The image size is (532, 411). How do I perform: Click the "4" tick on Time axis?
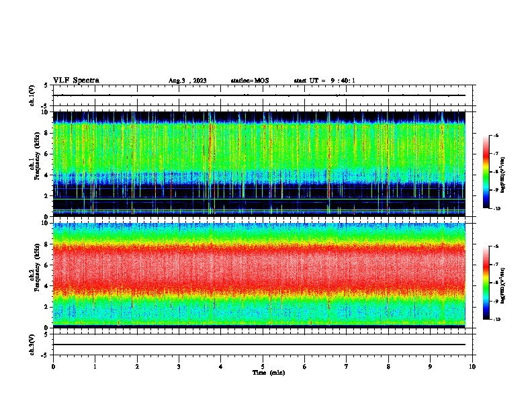point(221,367)
